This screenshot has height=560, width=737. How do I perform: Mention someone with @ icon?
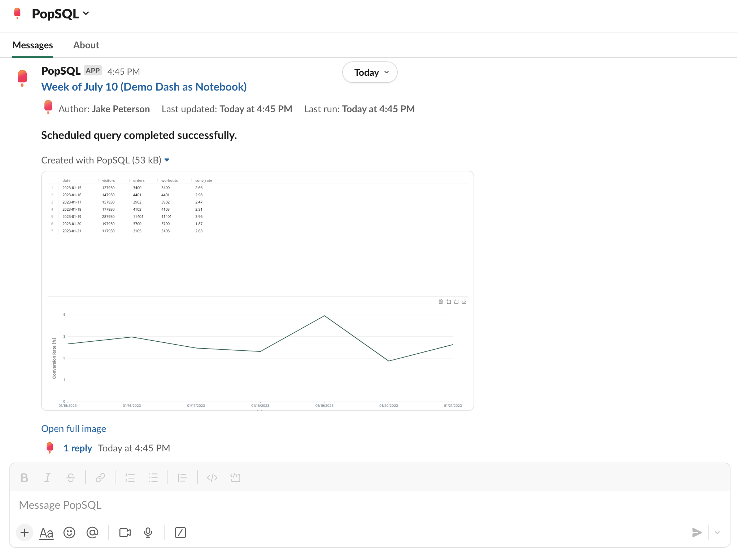92,533
